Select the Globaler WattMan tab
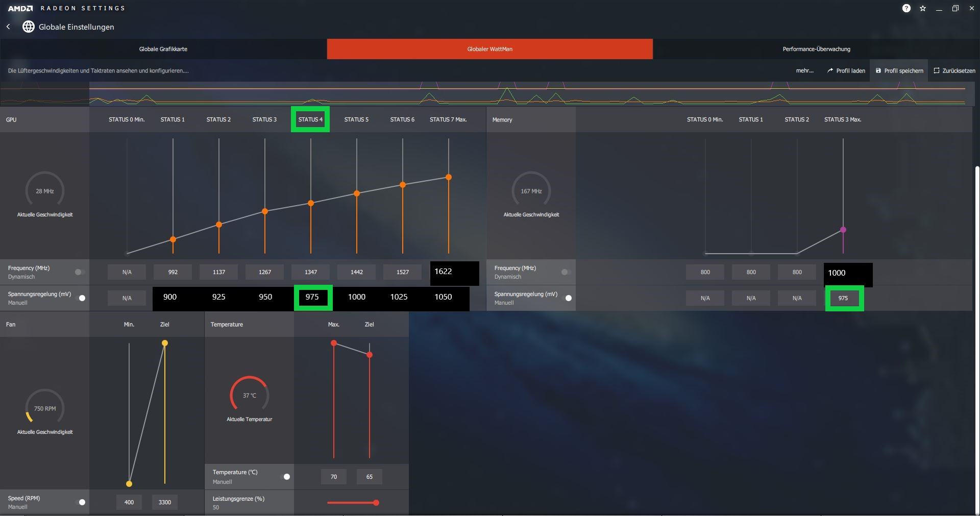Viewport: 980px width, 516px height. point(490,49)
